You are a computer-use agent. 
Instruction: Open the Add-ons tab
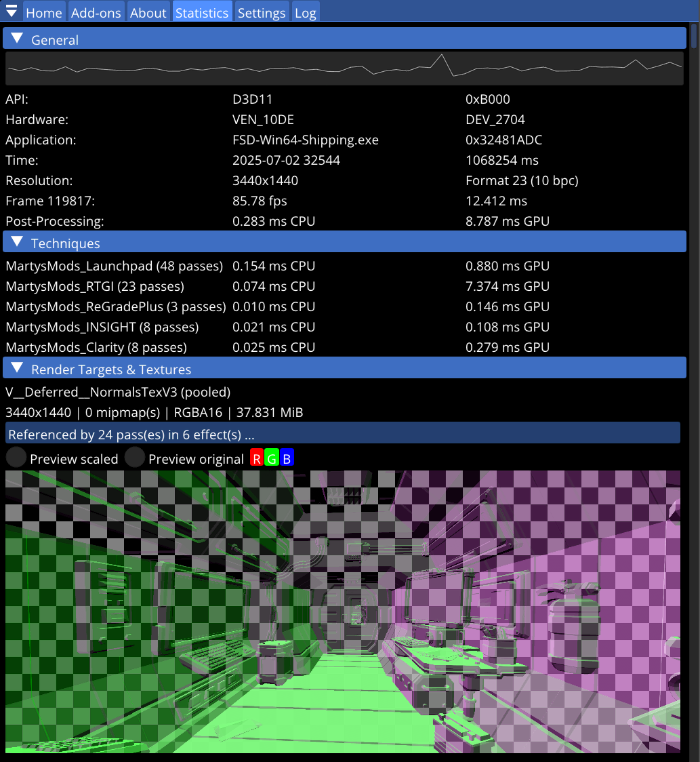click(96, 12)
